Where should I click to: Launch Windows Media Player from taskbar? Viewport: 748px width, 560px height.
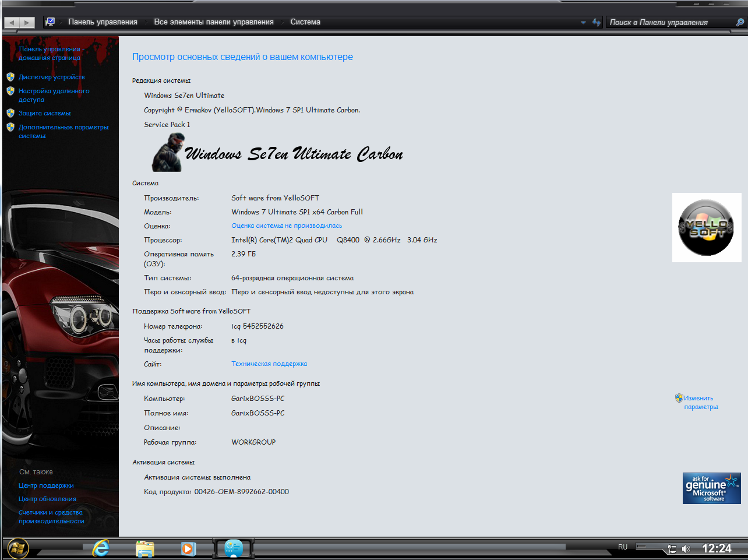coord(188,548)
